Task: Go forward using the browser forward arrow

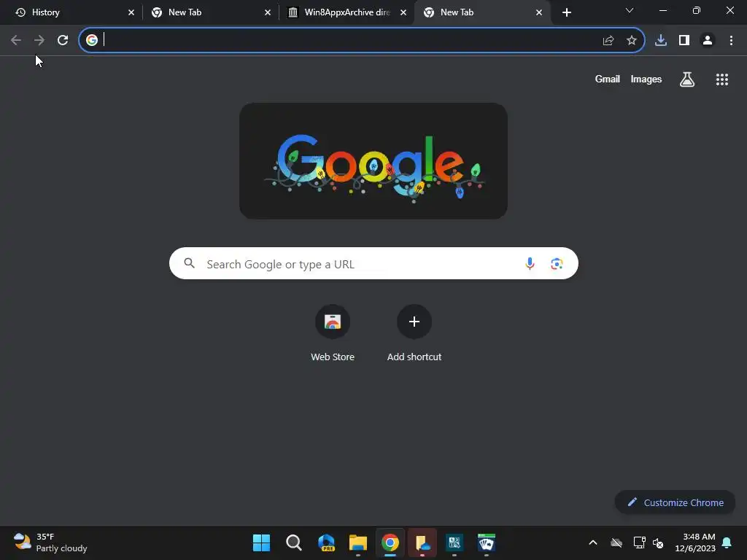Action: 39,41
